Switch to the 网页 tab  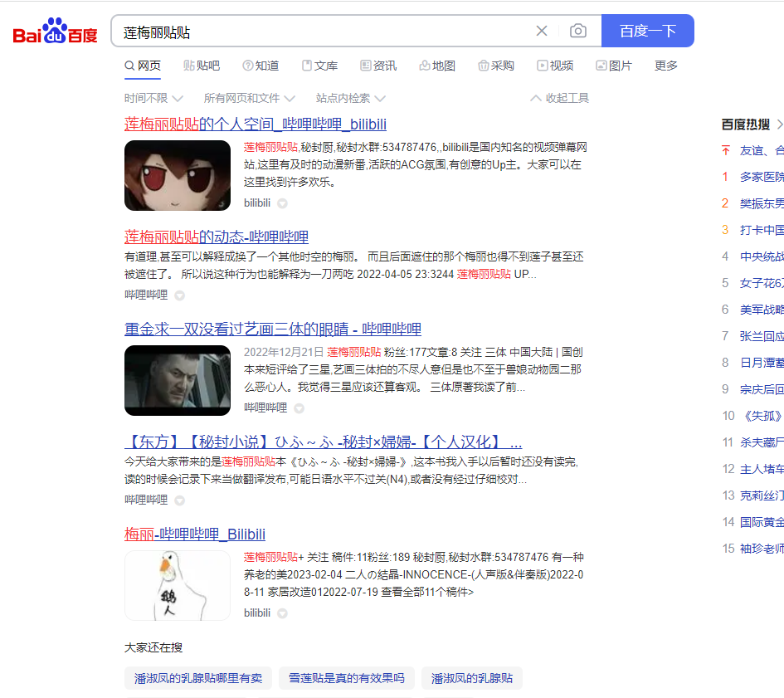coord(143,65)
